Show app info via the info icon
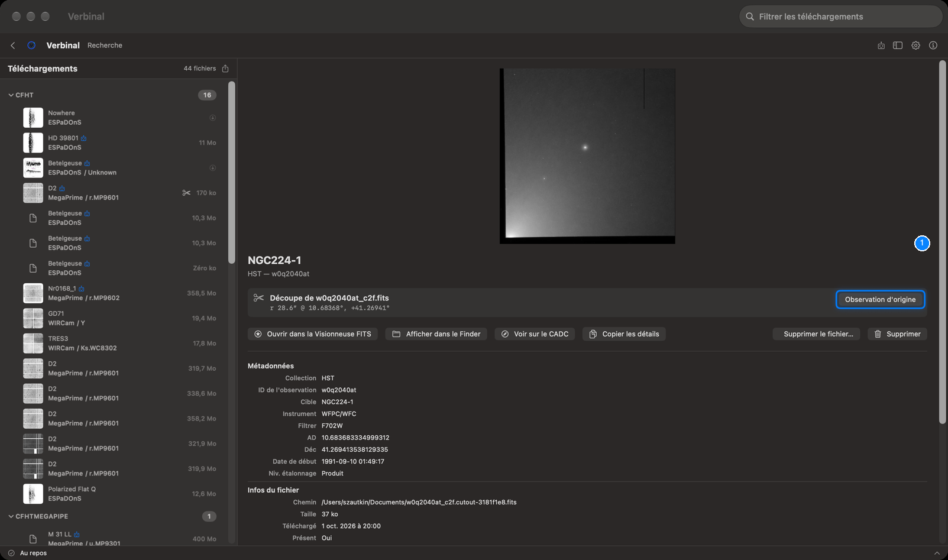The height and width of the screenshot is (560, 948). [x=933, y=46]
